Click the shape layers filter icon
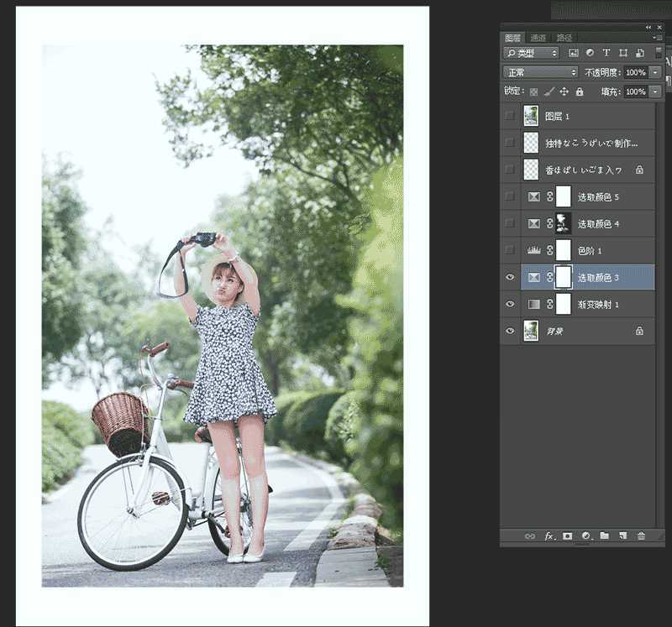Screen dimensions: 672x627 [622, 52]
